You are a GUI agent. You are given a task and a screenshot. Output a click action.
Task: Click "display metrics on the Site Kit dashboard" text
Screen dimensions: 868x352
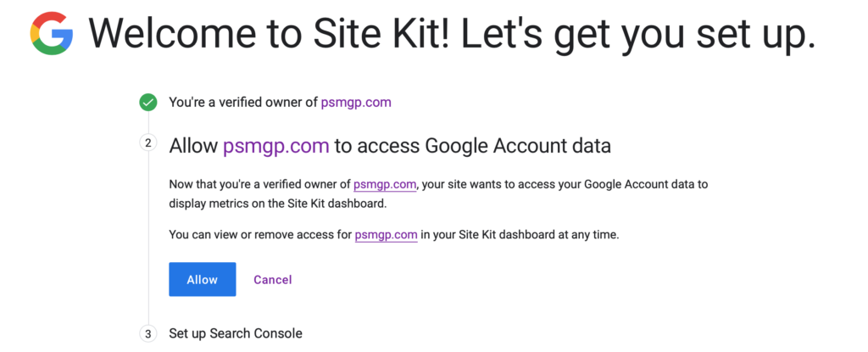click(278, 204)
